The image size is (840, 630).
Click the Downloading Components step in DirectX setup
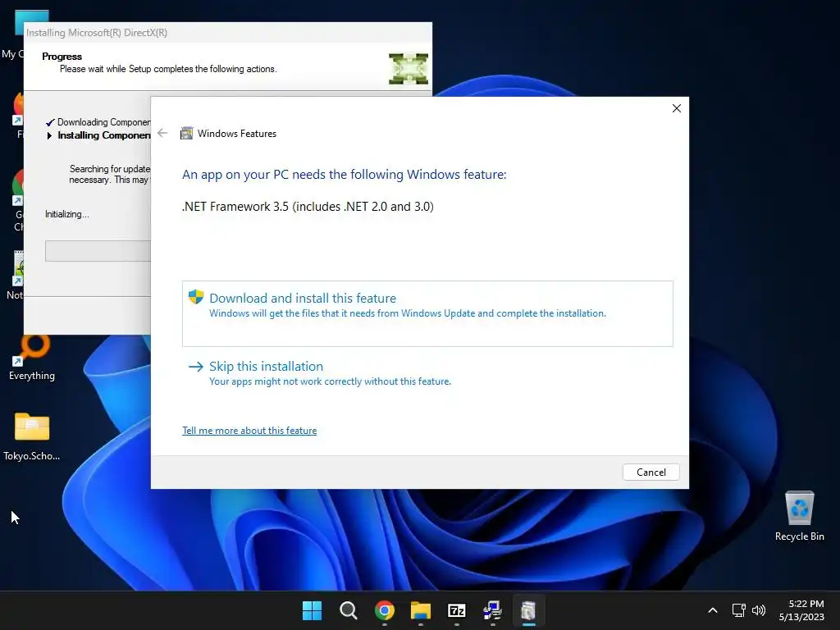click(104, 122)
